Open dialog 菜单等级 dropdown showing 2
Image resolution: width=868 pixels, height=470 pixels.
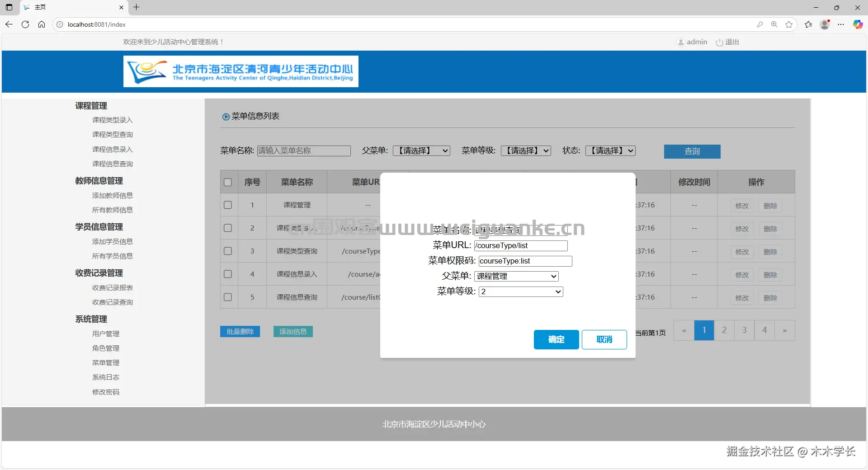[521, 291]
